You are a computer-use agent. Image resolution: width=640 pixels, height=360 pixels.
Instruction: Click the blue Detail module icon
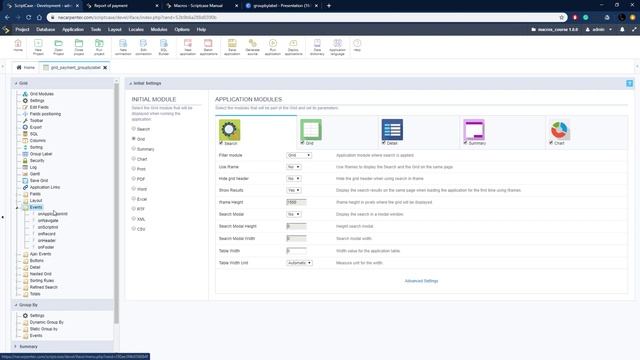click(392, 130)
